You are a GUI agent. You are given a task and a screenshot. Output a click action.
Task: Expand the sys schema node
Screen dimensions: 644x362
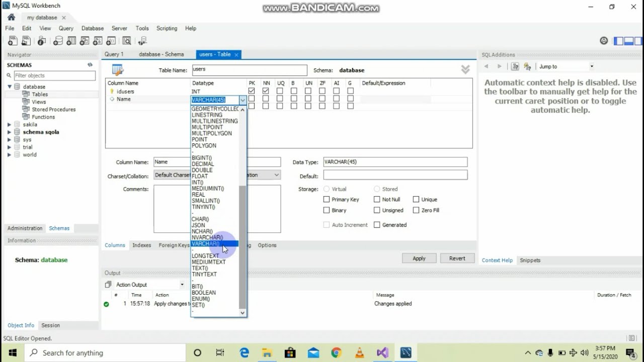point(9,139)
